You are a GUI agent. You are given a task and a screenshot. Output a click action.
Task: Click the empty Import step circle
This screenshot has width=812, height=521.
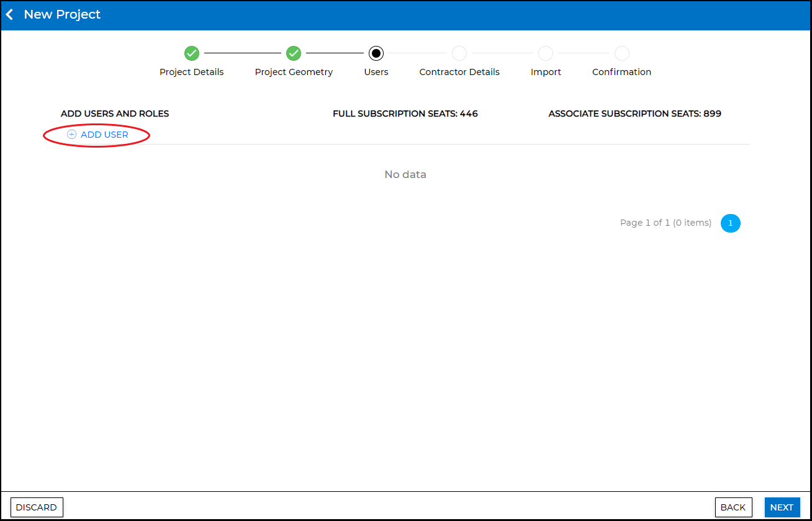click(546, 53)
